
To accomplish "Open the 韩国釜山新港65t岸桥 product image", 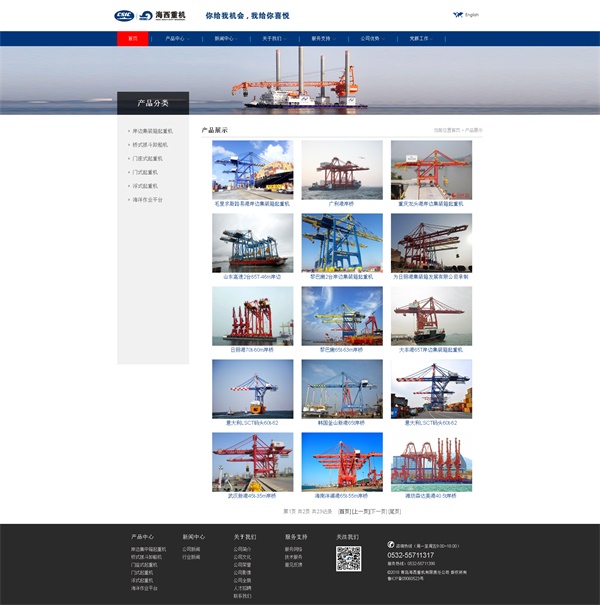I will pyautogui.click(x=342, y=389).
